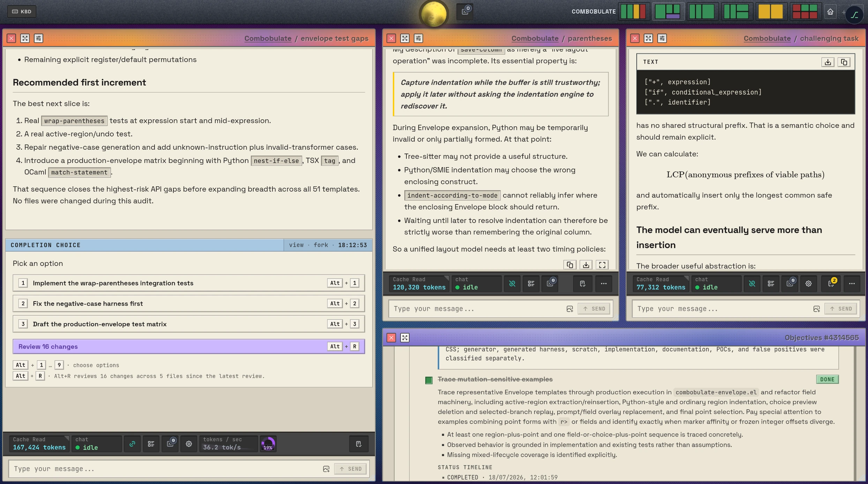The width and height of the screenshot is (868, 484).
Task: Toggle the unlinked chain icon in challenging task toolbar
Action: coord(752,284)
